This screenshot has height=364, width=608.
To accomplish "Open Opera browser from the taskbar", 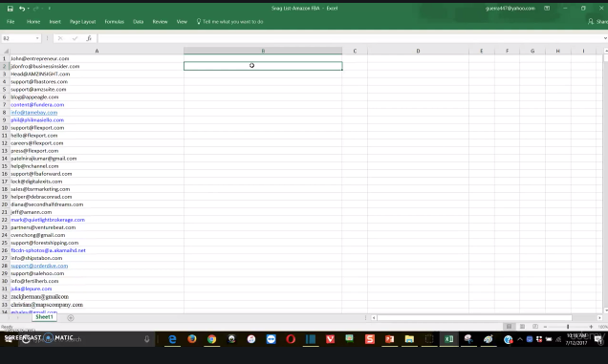I will [x=291, y=339].
